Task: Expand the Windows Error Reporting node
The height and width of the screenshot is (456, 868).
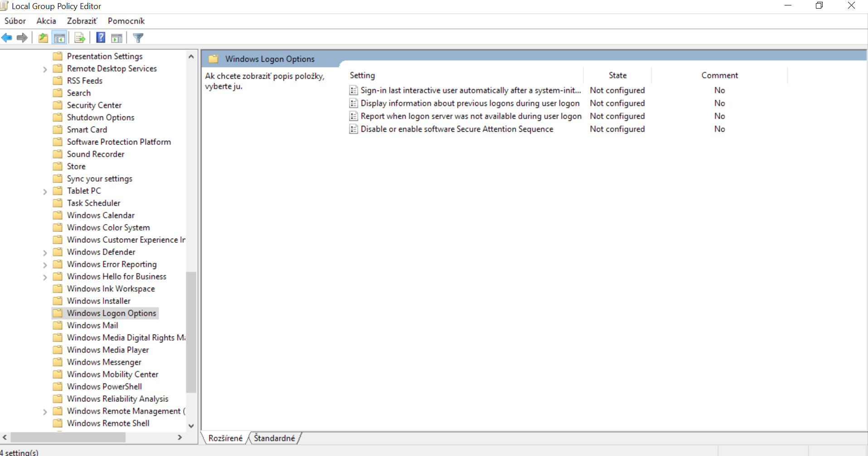Action: (45, 265)
